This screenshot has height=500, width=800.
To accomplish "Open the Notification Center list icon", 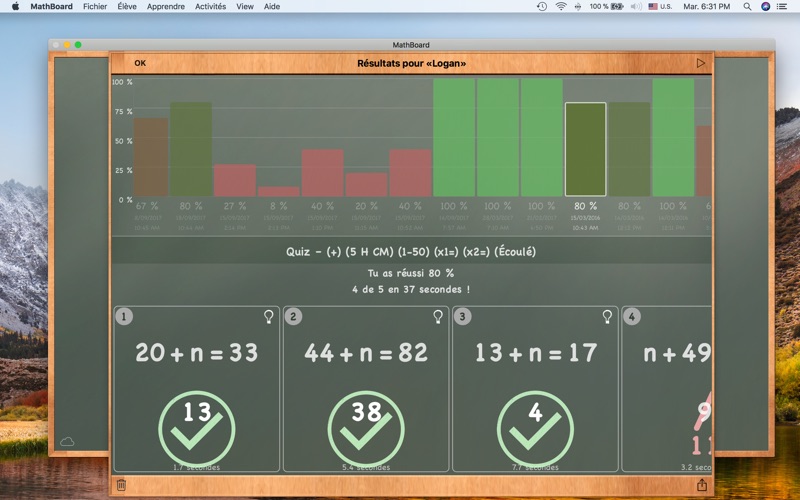I will [x=782, y=6].
